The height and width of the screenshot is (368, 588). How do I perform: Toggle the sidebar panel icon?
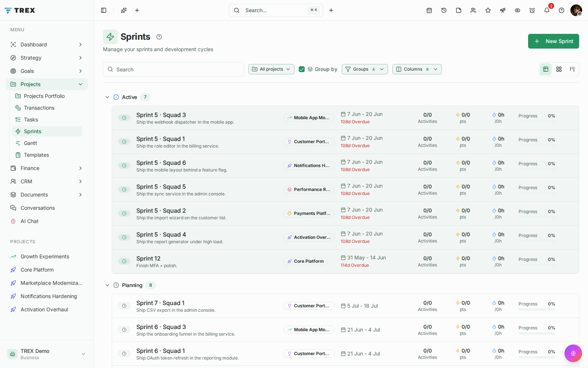(104, 10)
